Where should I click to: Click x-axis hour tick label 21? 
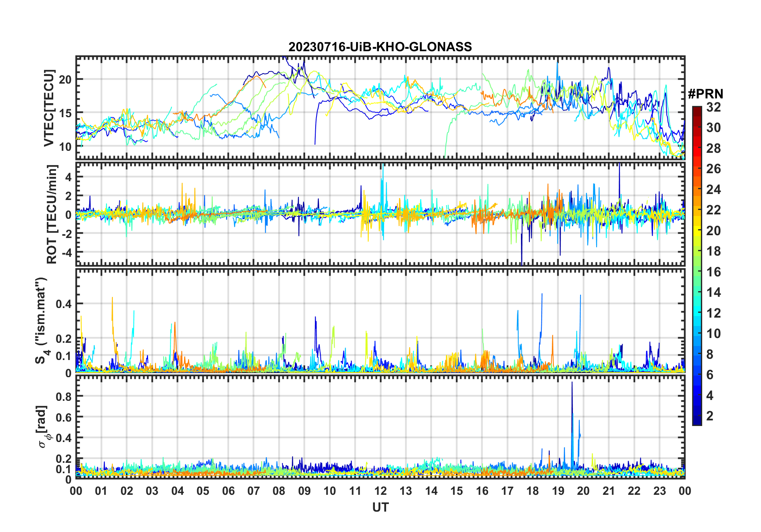point(609,491)
